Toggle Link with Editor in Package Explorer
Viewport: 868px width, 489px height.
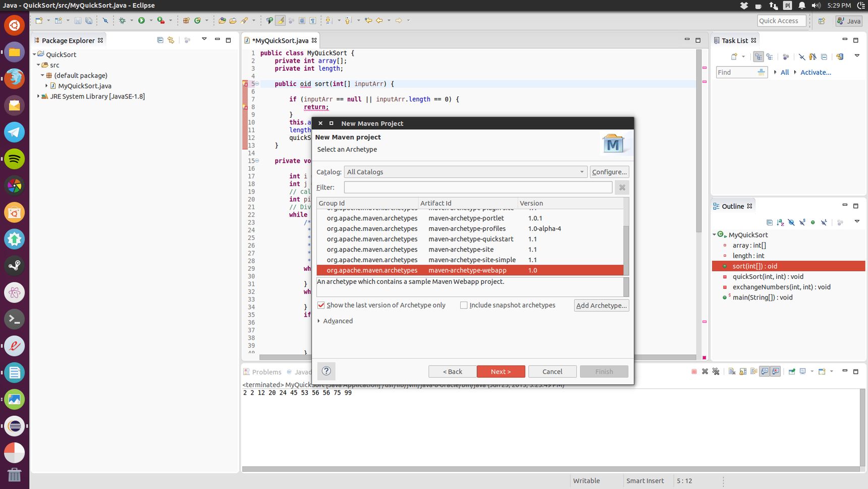tap(171, 40)
